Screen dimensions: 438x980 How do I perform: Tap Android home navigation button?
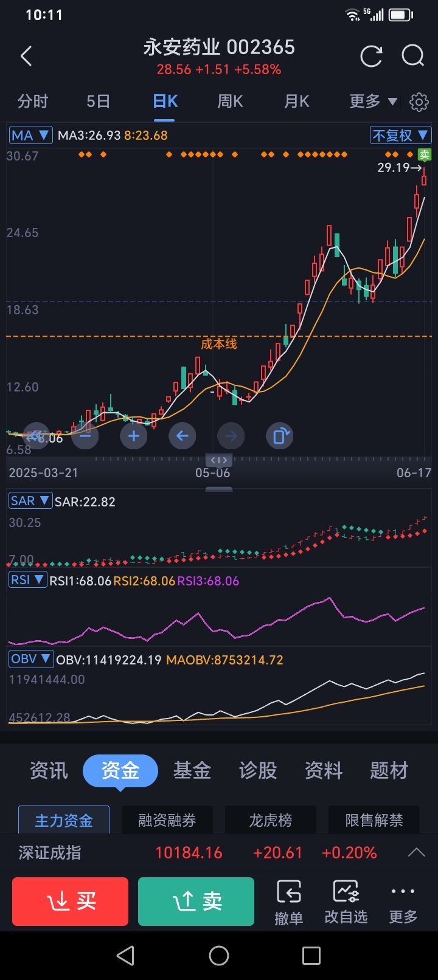tap(219, 956)
